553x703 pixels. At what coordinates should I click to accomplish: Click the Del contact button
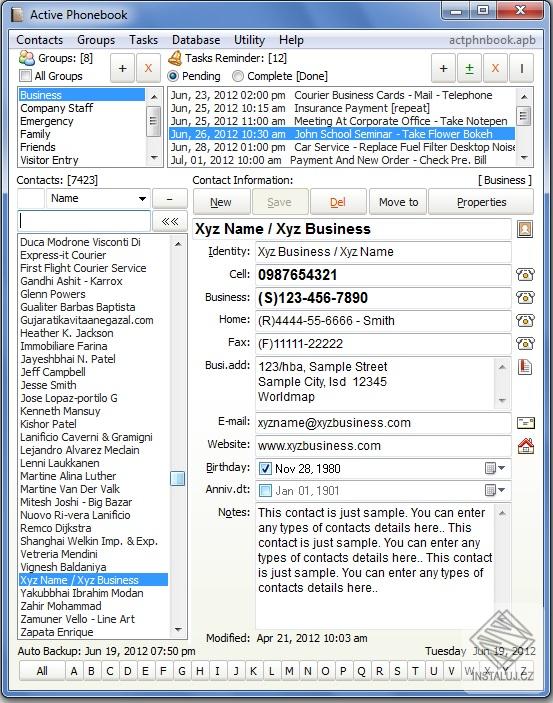(x=338, y=202)
